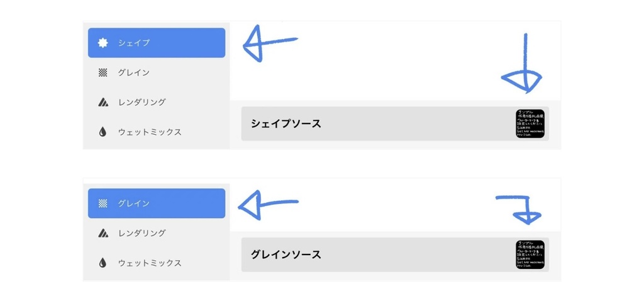Click the グレインソース heading text
644x308 pixels.
286,254
